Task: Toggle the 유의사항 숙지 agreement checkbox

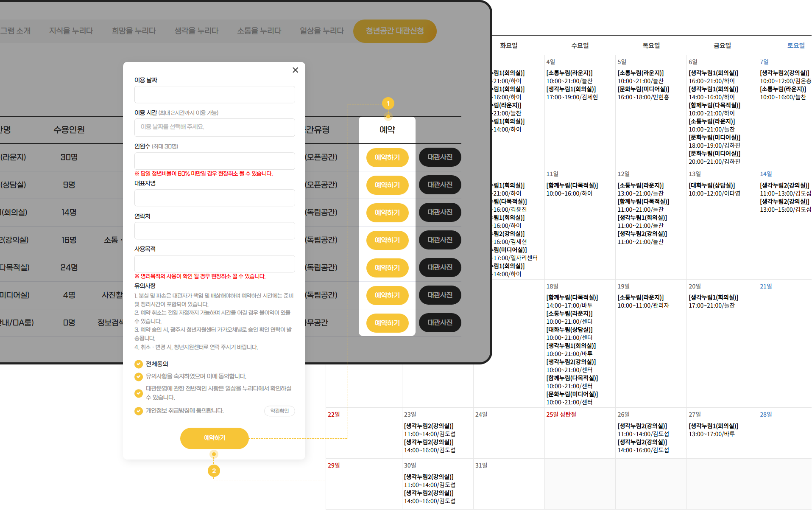Action: (139, 376)
